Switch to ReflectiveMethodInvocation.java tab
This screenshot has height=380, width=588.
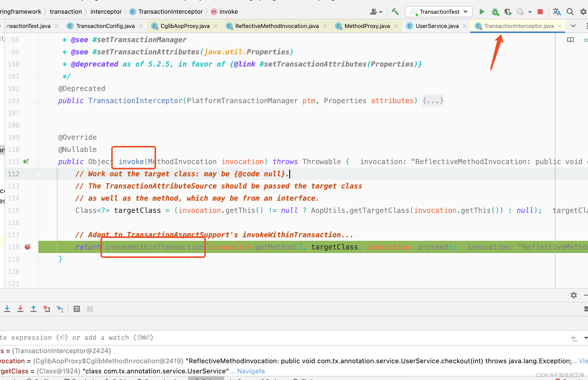(277, 26)
